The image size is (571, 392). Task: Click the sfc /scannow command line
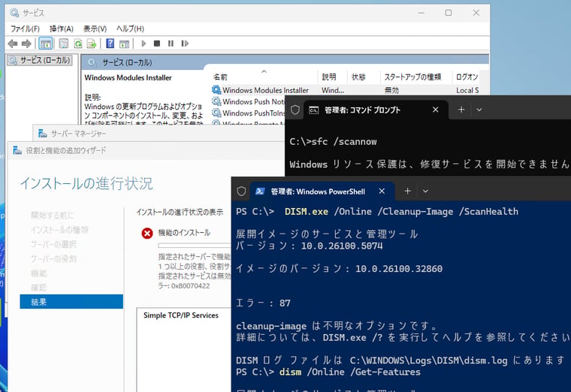[x=333, y=142]
